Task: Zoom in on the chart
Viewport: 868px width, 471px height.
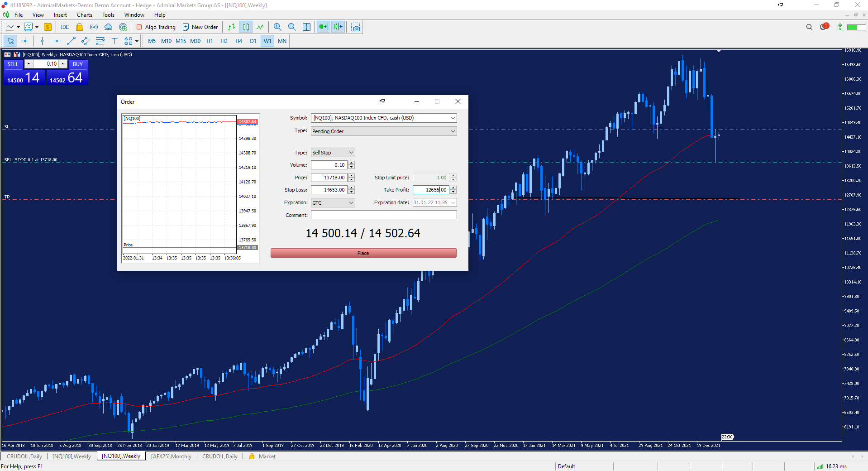Action: (x=277, y=27)
